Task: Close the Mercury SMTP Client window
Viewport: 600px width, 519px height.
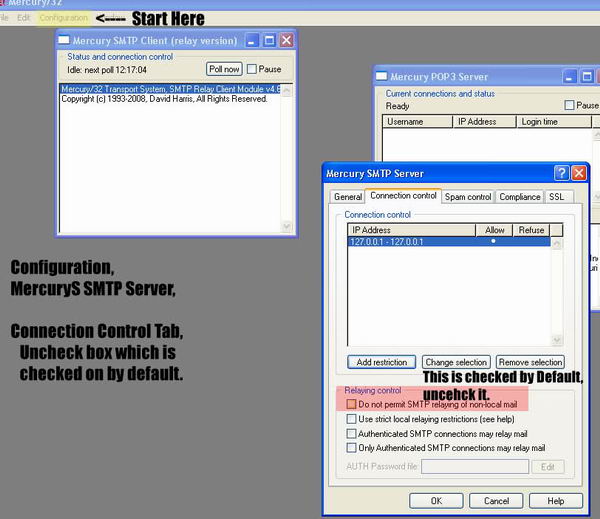Action: [x=287, y=40]
